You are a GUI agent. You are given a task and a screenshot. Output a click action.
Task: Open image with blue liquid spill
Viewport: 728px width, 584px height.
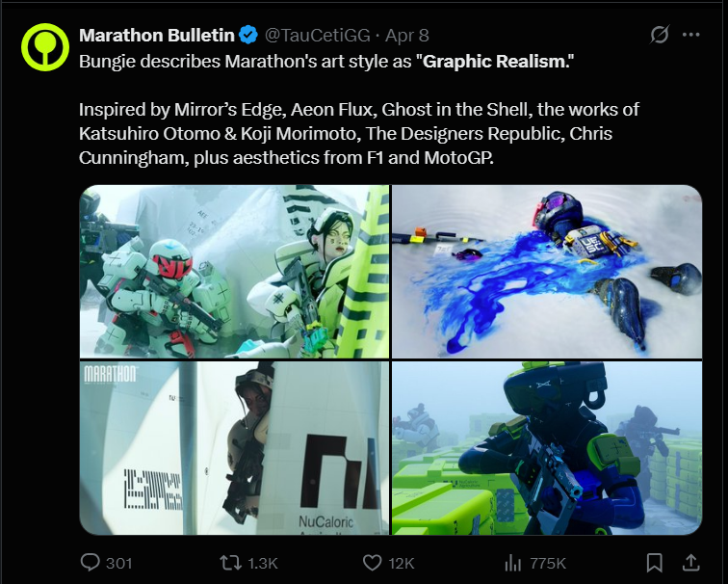tap(547, 272)
